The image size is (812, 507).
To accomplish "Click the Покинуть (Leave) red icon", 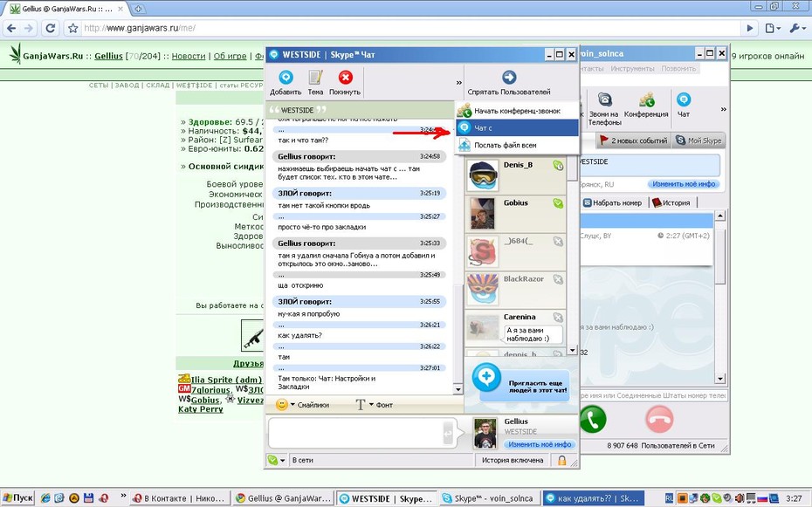I will coord(345,78).
